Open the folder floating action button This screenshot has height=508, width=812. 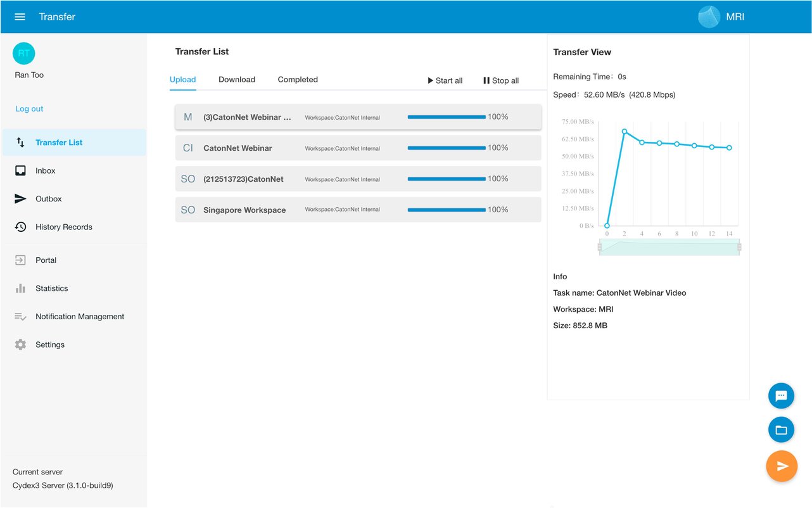[781, 429]
